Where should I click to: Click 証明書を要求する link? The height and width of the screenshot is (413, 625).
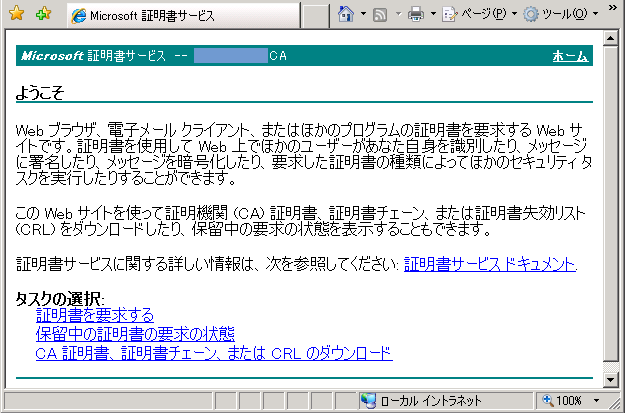coord(95,315)
